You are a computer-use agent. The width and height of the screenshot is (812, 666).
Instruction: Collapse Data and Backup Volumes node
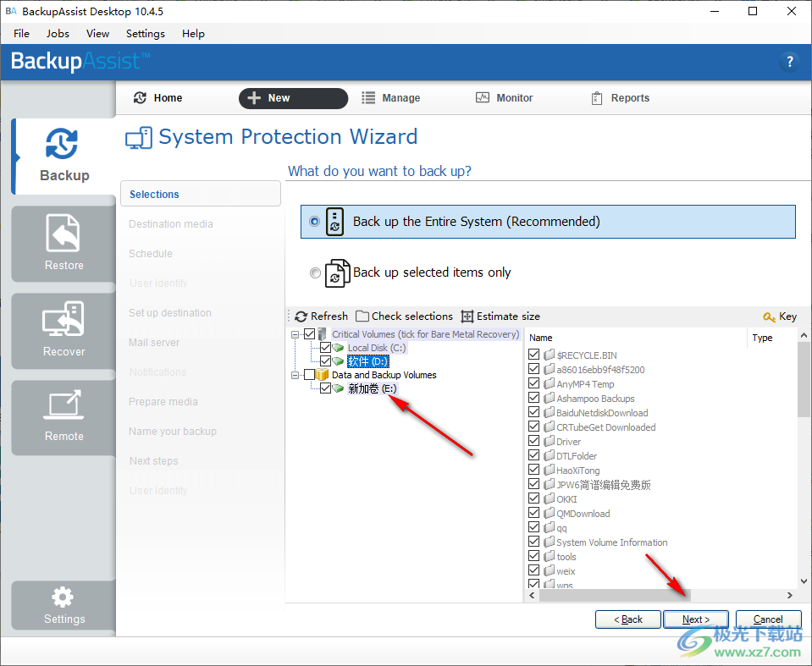(x=296, y=375)
